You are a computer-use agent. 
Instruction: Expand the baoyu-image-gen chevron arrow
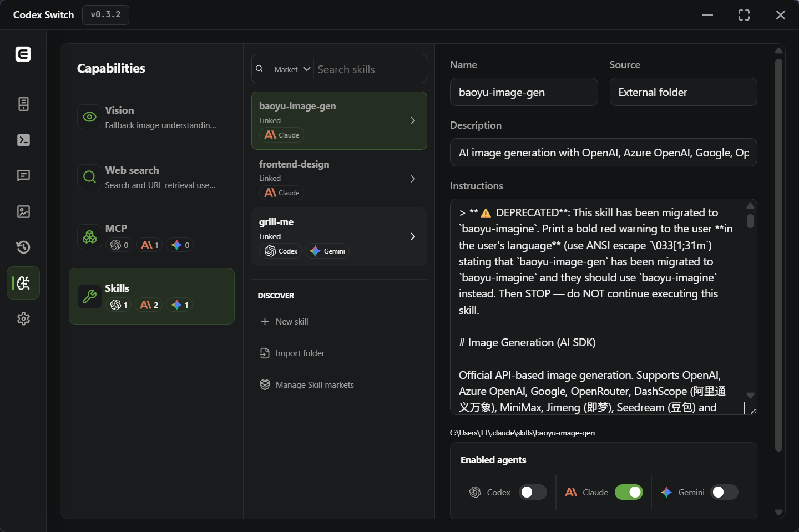413,120
